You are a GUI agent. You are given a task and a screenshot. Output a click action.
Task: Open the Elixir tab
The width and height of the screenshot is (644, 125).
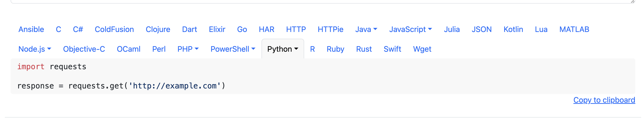pyautogui.click(x=217, y=29)
